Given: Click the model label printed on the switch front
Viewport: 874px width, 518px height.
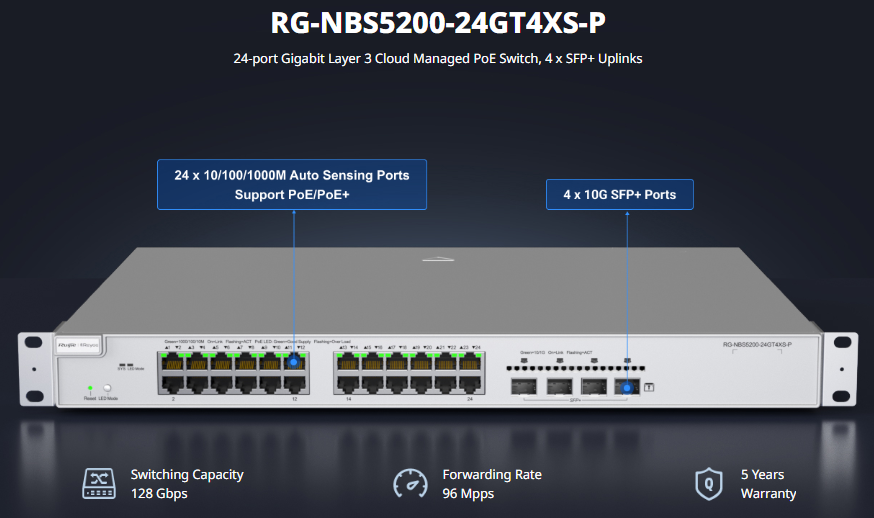Looking at the screenshot, I should pyautogui.click(x=757, y=345).
